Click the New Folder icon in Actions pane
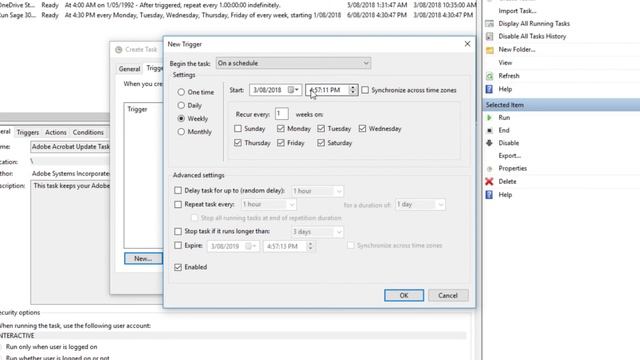 pyautogui.click(x=489, y=50)
